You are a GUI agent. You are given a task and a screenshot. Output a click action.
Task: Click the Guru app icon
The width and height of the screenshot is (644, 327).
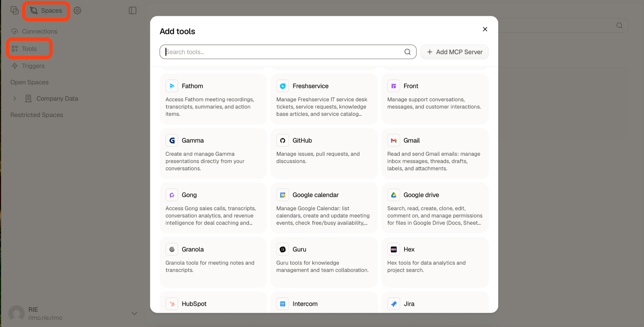click(283, 249)
